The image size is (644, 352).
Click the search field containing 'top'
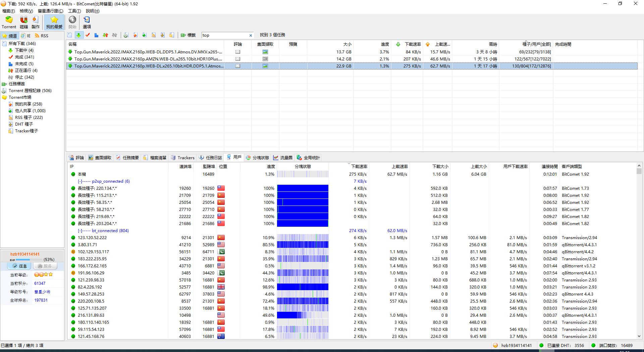click(225, 35)
